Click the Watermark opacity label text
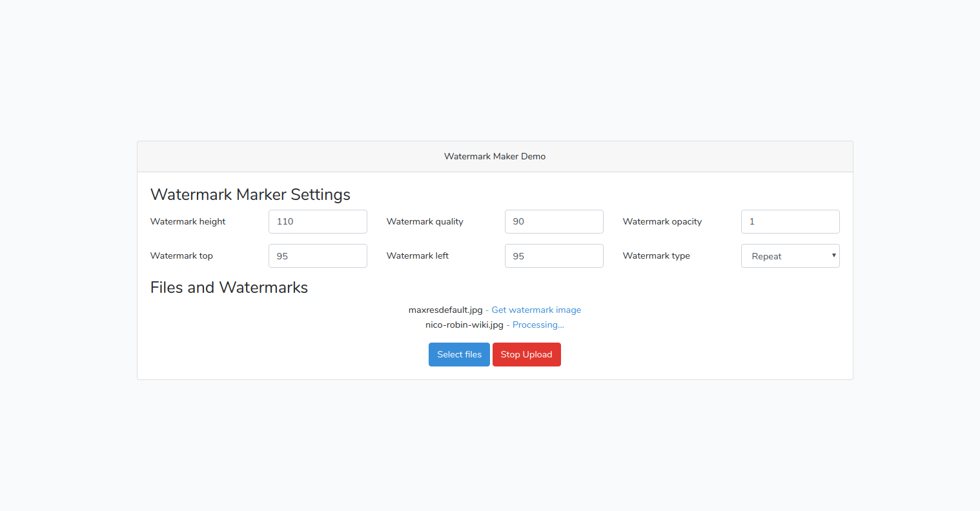This screenshot has height=511, width=980. [662, 221]
